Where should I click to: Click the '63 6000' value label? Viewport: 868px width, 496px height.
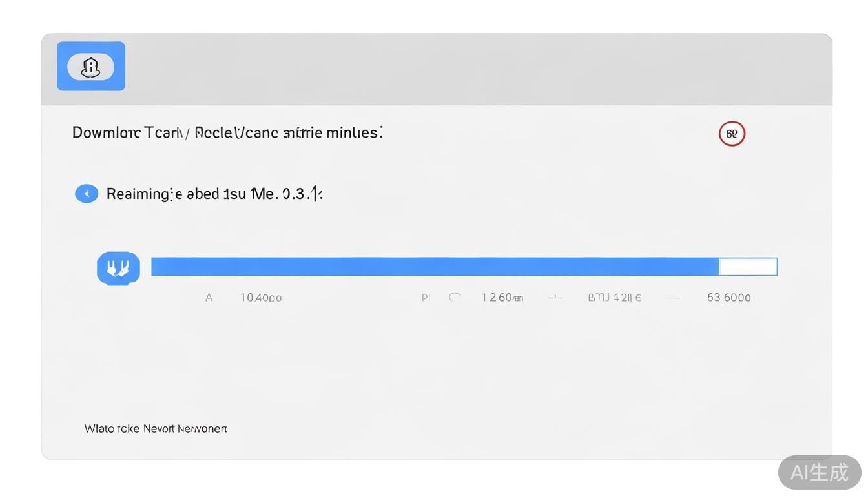coord(728,298)
